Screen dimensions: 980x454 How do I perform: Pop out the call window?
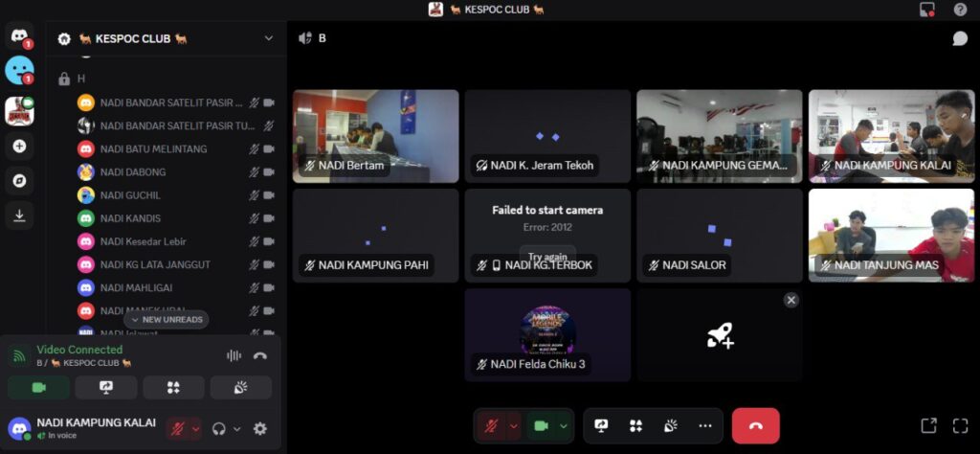click(x=927, y=425)
